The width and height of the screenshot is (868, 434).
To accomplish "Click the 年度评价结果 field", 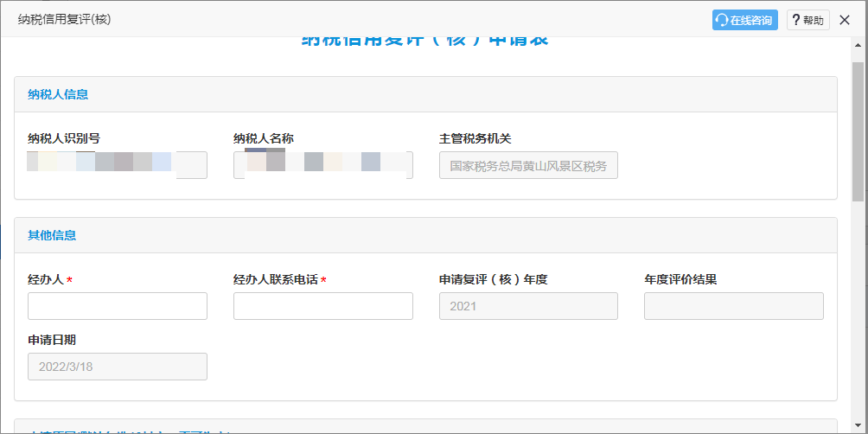I will (734, 306).
